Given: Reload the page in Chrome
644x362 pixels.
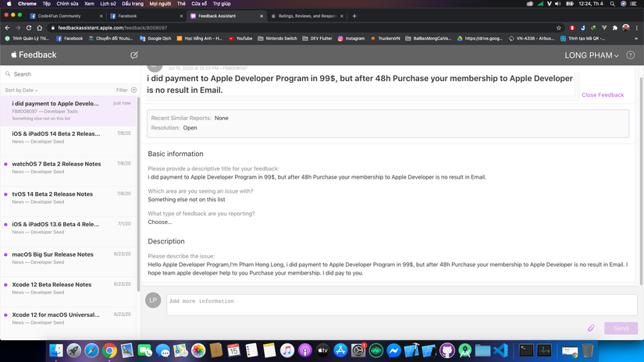Looking at the screenshot, I should [29, 28].
